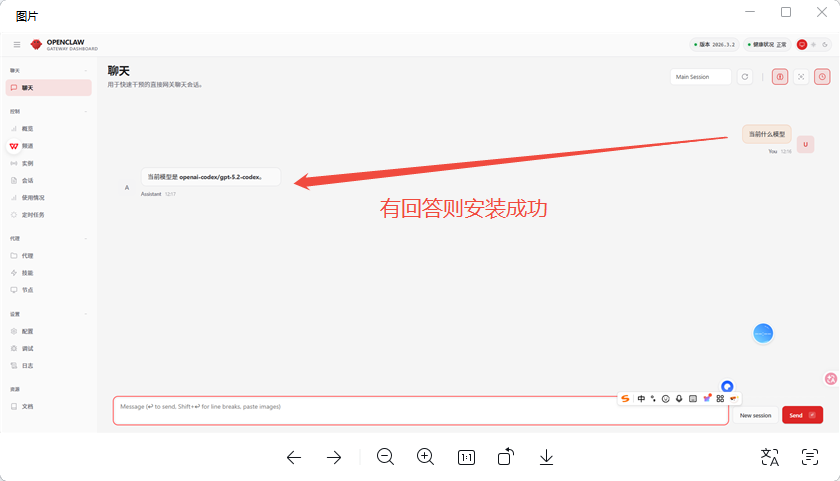Click the 聊天 page heading
840x481 pixels.
[x=118, y=71]
